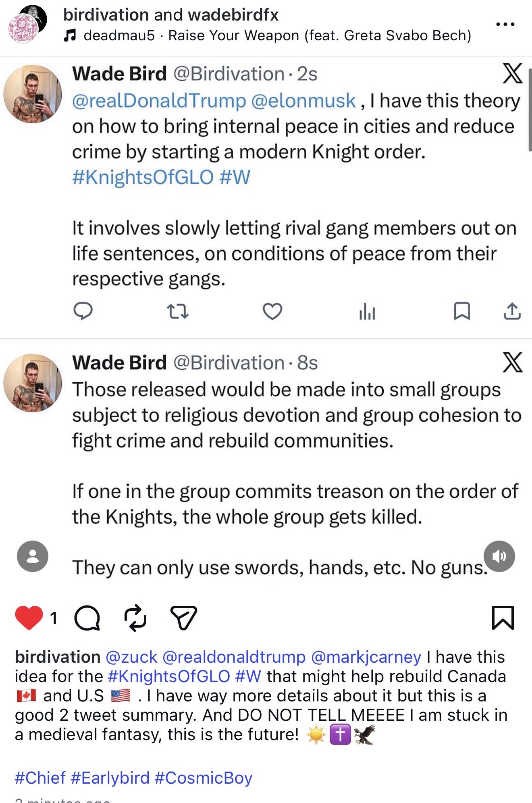
Task: Save post with the bookmark icon
Action: click(x=503, y=618)
